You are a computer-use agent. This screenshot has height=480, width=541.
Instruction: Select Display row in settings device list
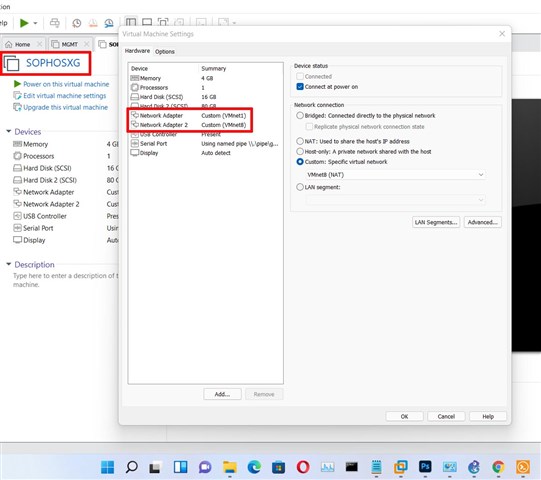click(205, 153)
